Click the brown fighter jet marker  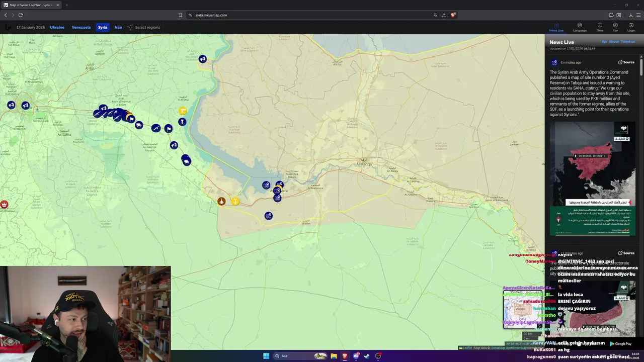pos(221,201)
